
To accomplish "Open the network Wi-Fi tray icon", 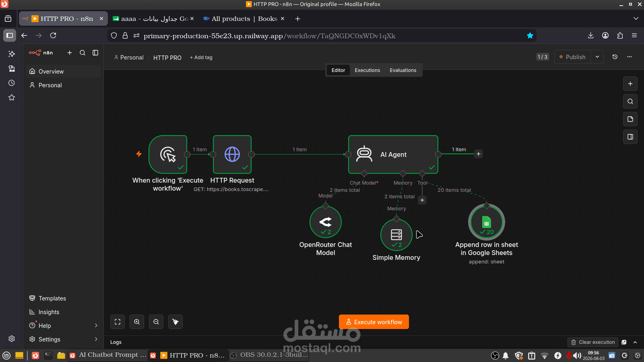I will tap(545, 356).
